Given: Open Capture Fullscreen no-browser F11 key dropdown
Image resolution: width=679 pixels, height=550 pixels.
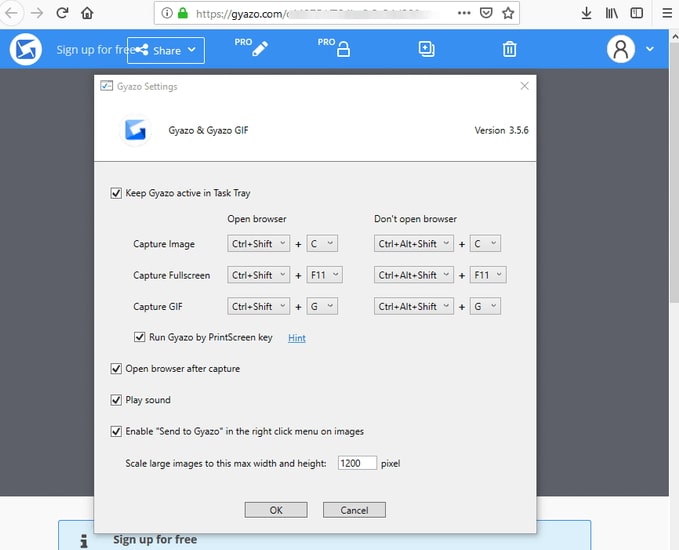Looking at the screenshot, I should [488, 275].
